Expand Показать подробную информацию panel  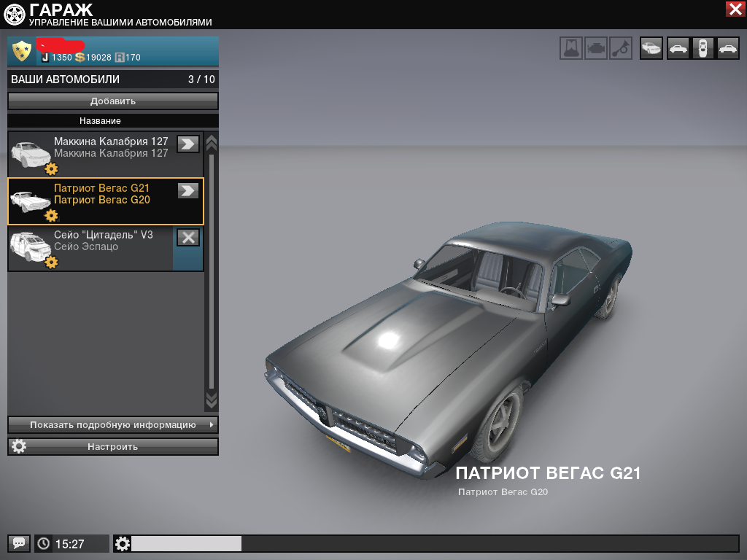coord(113,424)
